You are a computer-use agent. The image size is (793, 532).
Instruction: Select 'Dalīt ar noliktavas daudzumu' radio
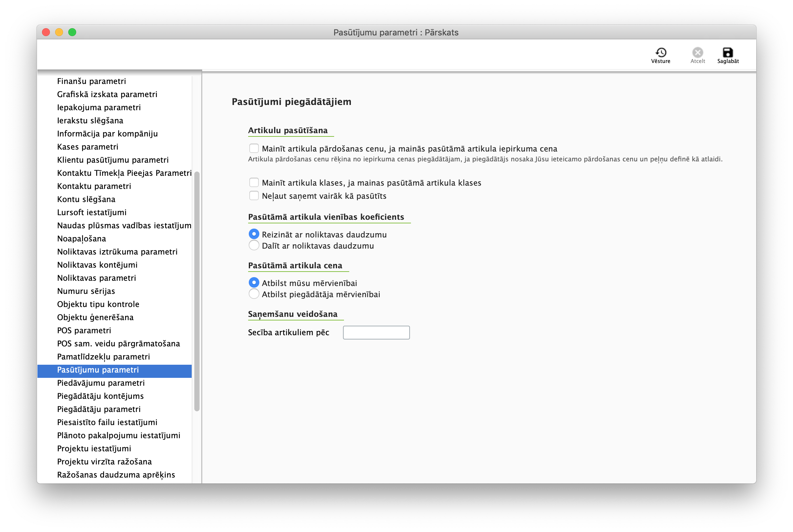tap(254, 246)
